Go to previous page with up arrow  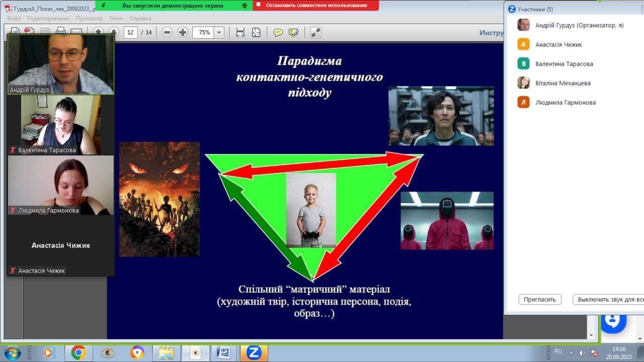pos(98,32)
